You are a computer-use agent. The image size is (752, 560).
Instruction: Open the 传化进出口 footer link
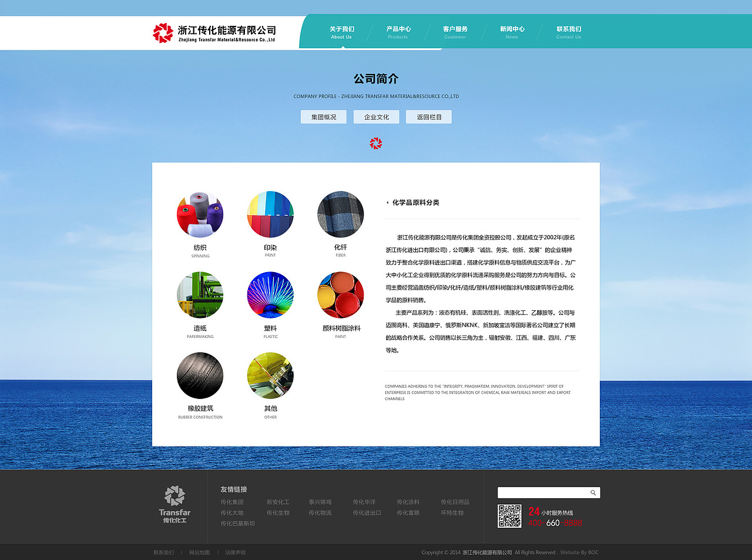(367, 513)
